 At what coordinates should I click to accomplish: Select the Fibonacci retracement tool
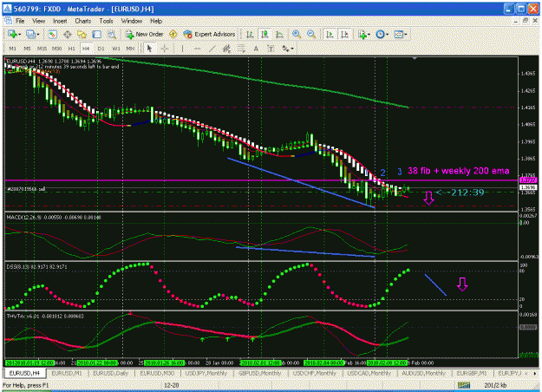pos(241,49)
